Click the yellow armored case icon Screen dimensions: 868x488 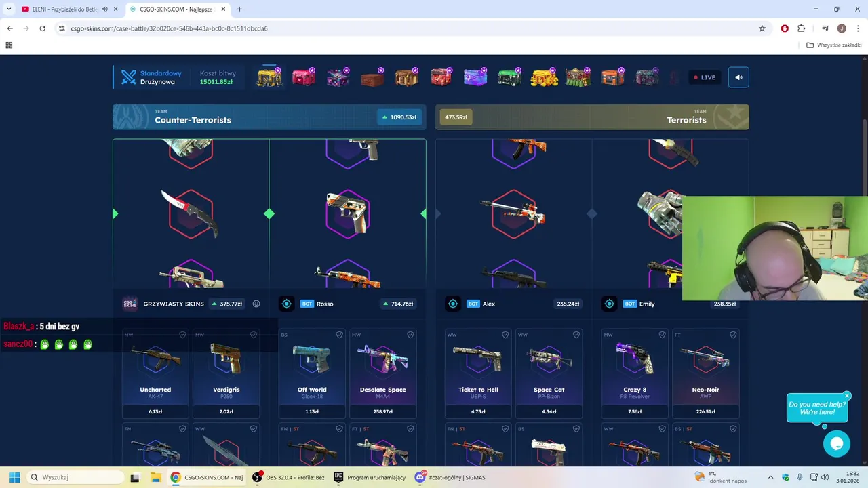tap(269, 77)
